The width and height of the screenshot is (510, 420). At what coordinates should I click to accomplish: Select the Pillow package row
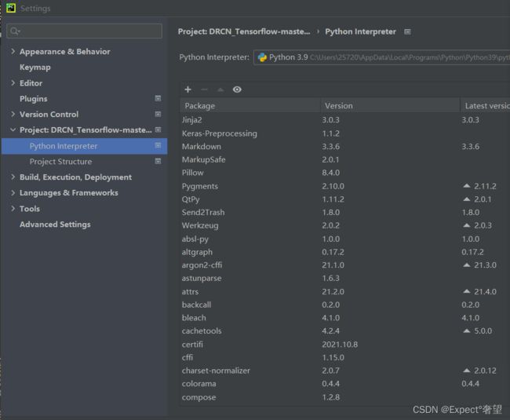[x=344, y=173]
